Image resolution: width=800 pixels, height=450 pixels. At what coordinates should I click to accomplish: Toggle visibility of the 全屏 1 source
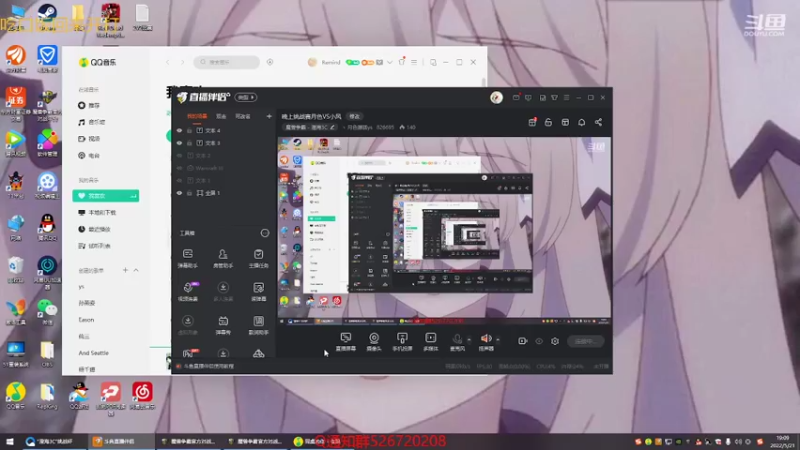(x=179, y=193)
